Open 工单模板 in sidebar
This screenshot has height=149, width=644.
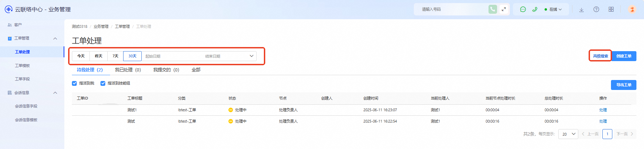[x=22, y=66]
